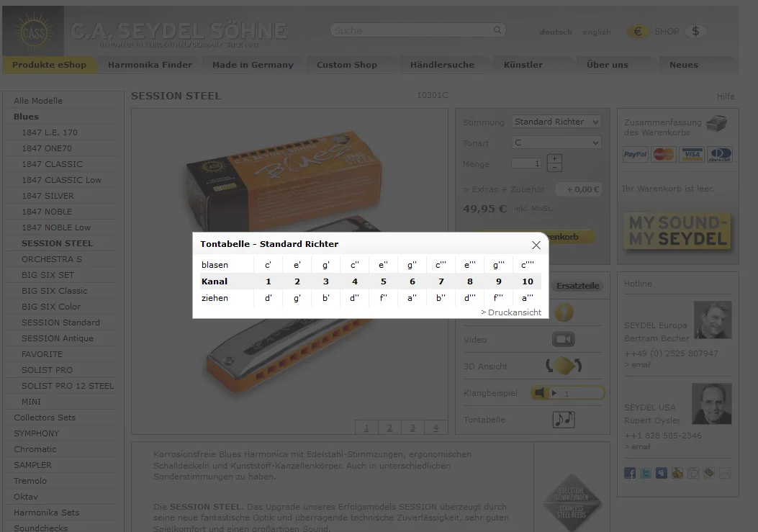Screen dimensions: 758x532
Task: Click the MY SOUND MY SEYDEL banner
Action: coord(677,231)
